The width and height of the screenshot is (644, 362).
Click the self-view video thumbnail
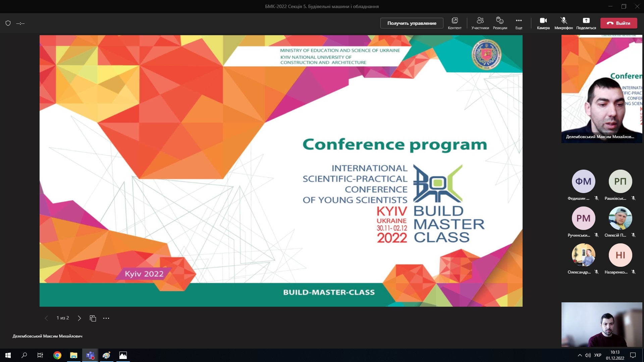point(602,324)
